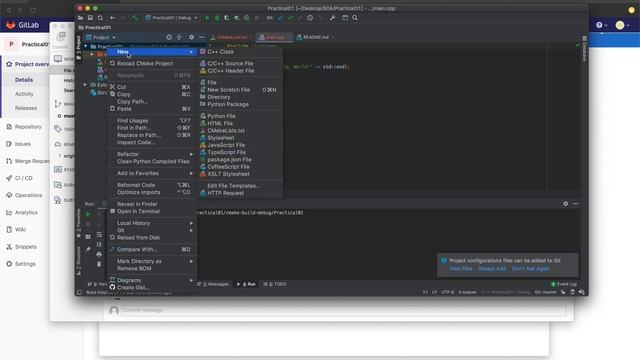Viewport: 640px width, 360px height.
Task: Expand the New submenu arrow
Action: click(191, 52)
